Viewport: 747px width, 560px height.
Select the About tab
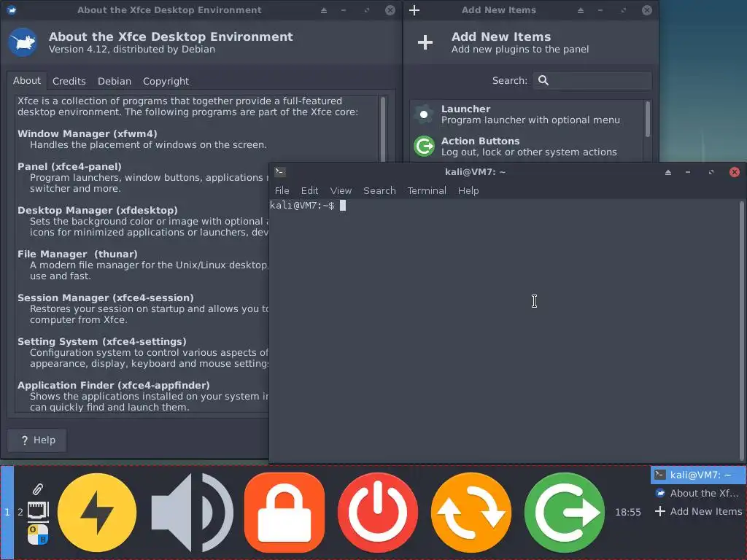27,80
